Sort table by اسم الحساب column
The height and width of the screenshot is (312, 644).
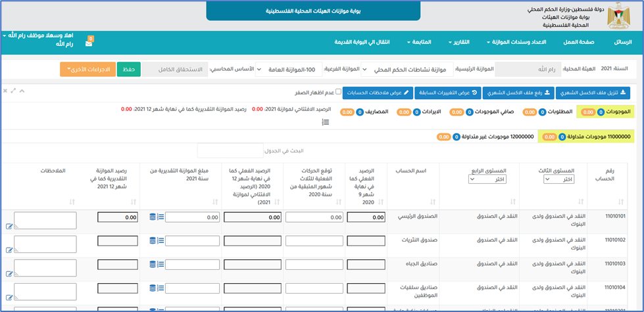[x=433, y=202]
